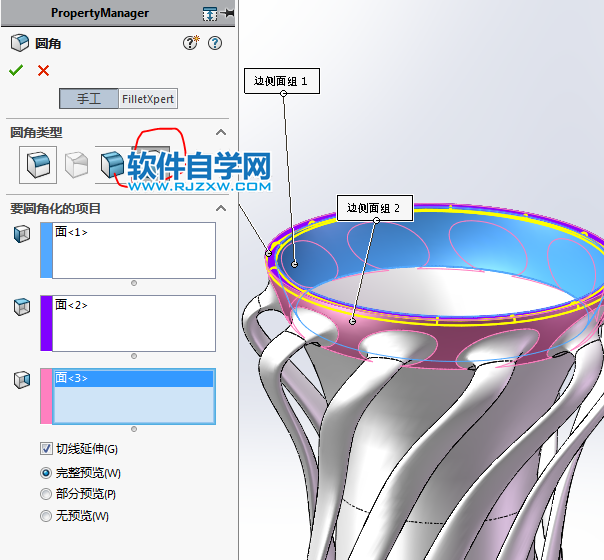Switch to the 手工 manual tab
Image resolution: width=604 pixels, height=560 pixels.
89,99
